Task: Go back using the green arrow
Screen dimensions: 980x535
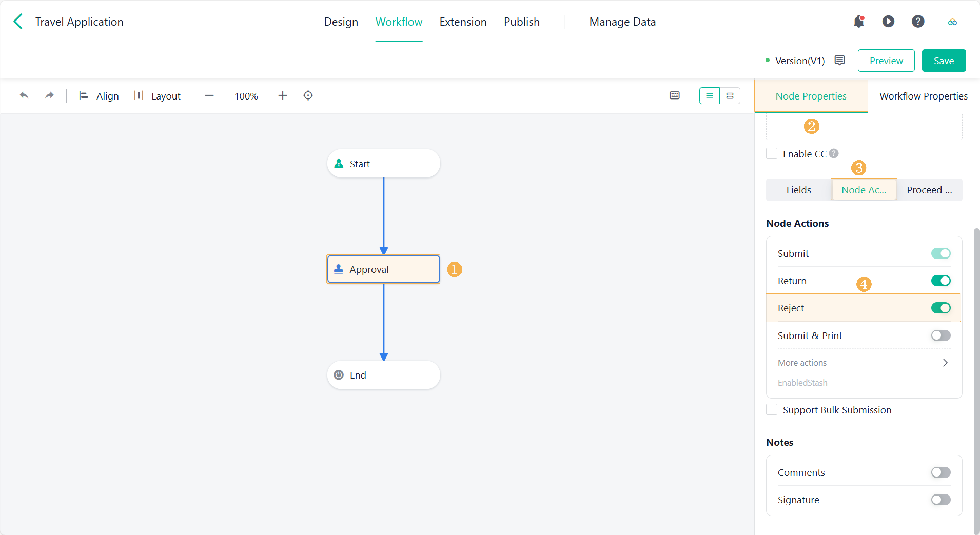Action: (18, 21)
